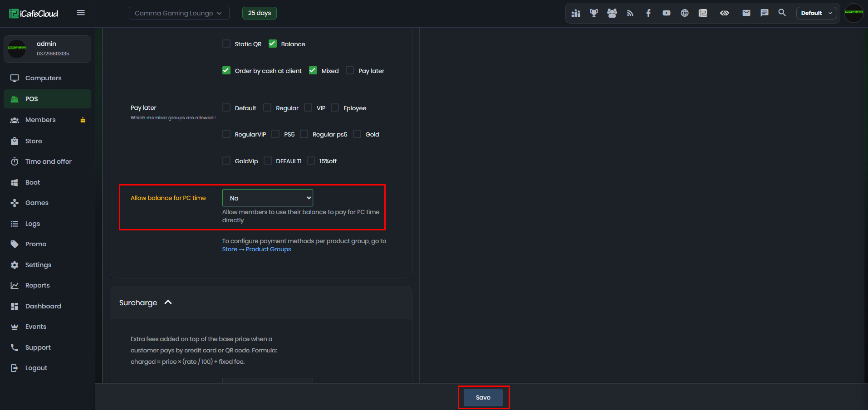Open Allow balance for PC time dropdown
Viewport: 868px width, 410px height.
click(268, 198)
